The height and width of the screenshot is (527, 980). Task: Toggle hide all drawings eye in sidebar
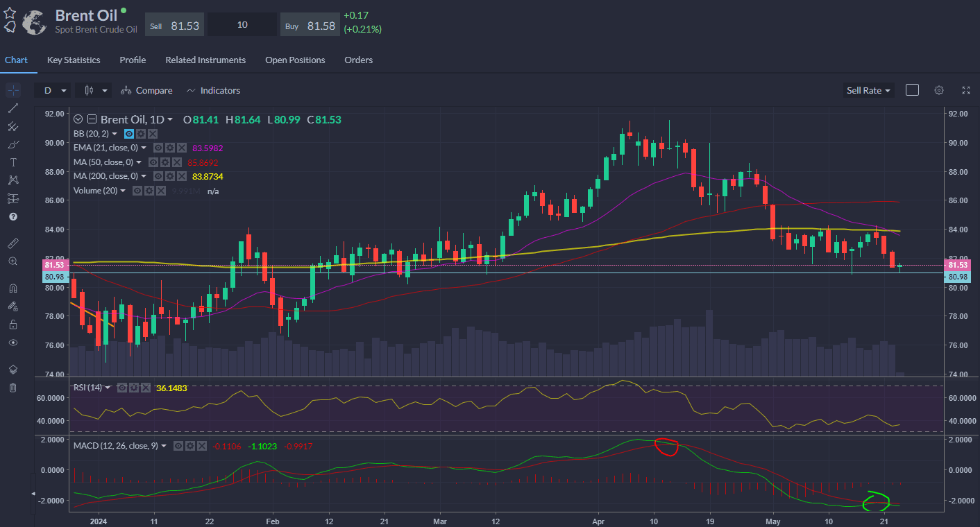[12, 343]
